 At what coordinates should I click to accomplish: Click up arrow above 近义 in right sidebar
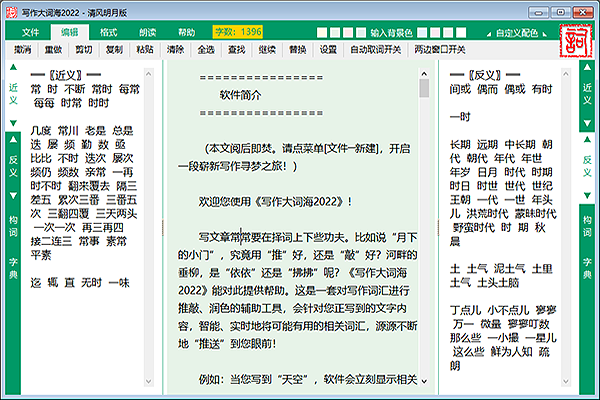click(x=587, y=67)
